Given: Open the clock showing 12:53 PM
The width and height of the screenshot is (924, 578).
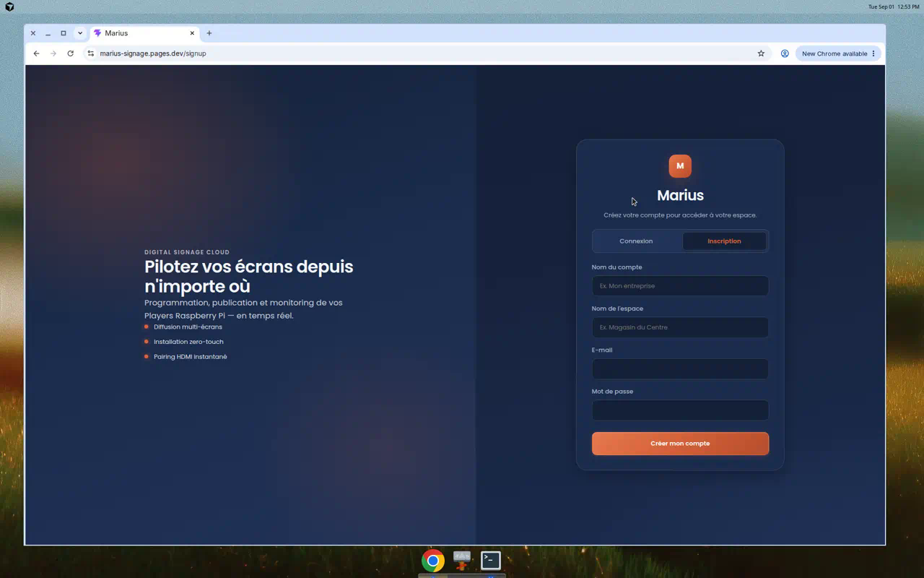Looking at the screenshot, I should 893,7.
